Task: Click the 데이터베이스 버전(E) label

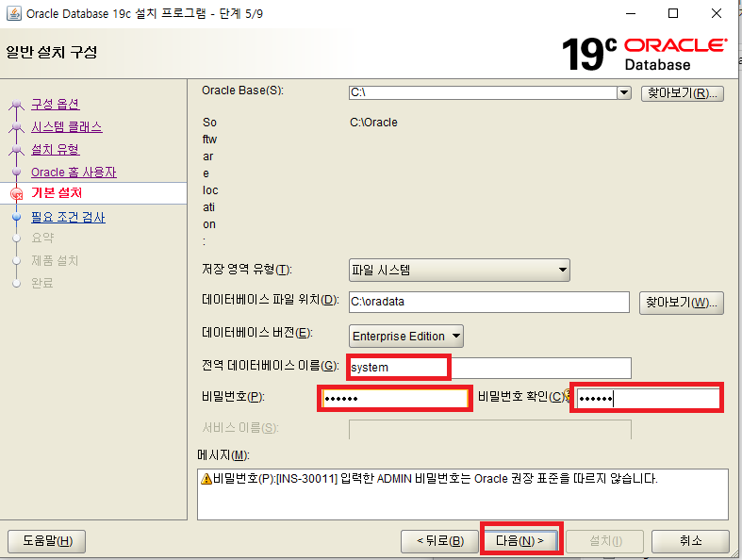Action: pos(257,333)
